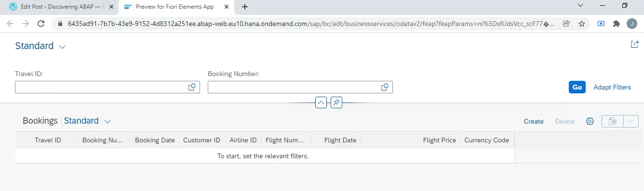Screen dimensions: 644x191
Task: Click the Go button
Action: (x=577, y=87)
